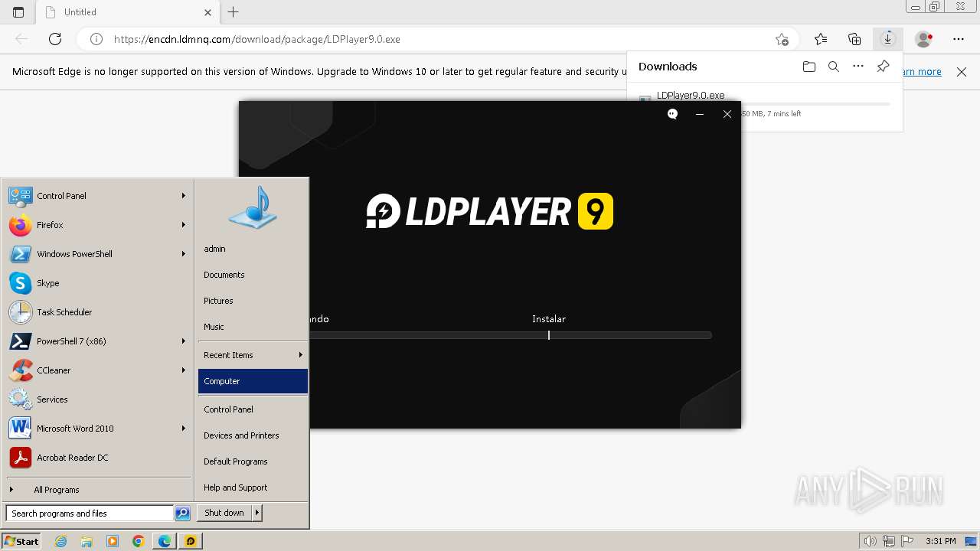Image resolution: width=980 pixels, height=551 pixels.
Task: Click the Shut down button
Action: pos(224,513)
